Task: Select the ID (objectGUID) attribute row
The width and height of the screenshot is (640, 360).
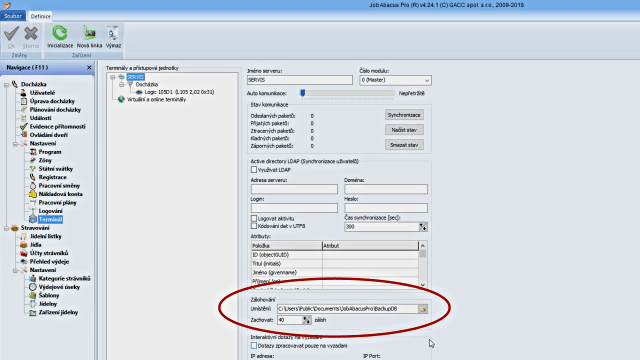Action: click(335, 255)
